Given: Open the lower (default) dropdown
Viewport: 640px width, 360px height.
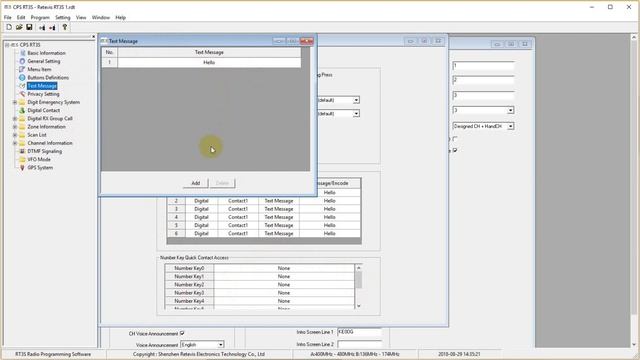Looking at the screenshot, I should [x=356, y=113].
